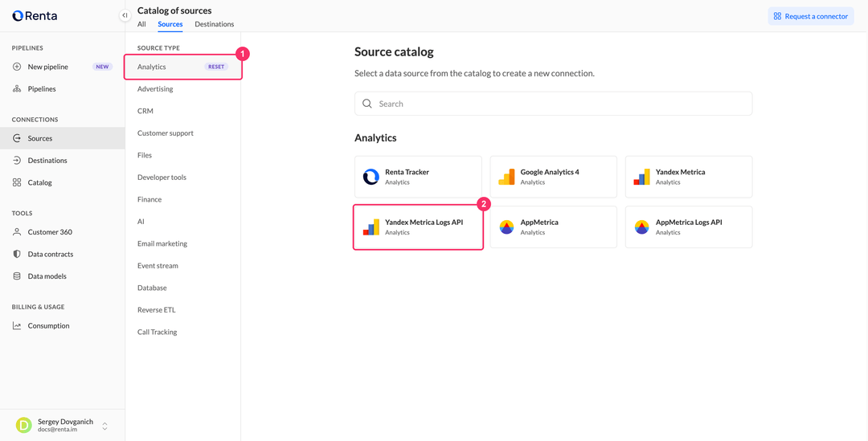Click the Pipelines nodes icon
Screen dimensions: 868x441
click(x=17, y=88)
